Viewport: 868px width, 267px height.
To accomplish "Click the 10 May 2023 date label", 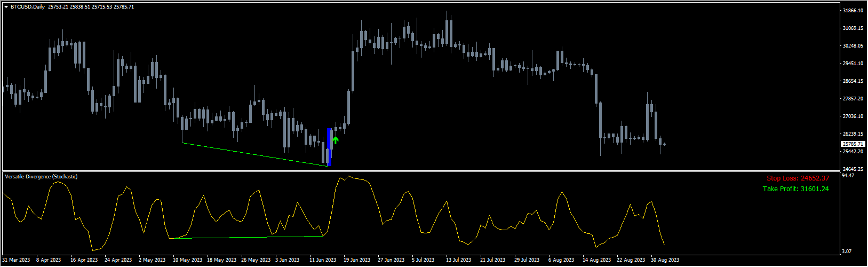I will (187, 261).
